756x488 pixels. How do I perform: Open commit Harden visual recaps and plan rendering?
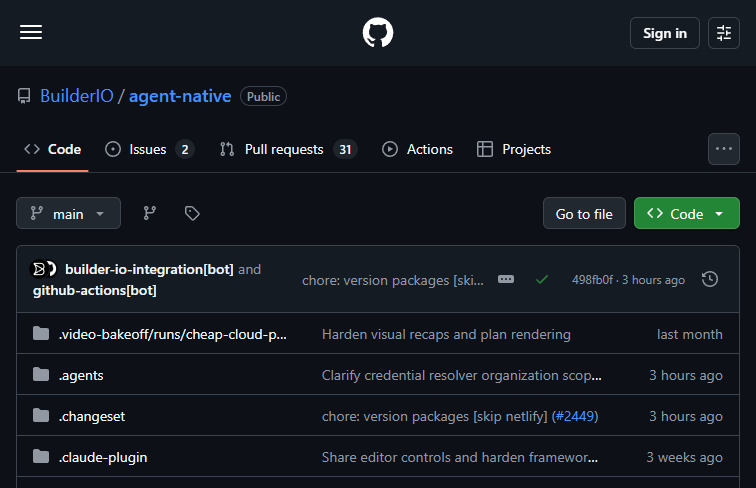(x=446, y=334)
